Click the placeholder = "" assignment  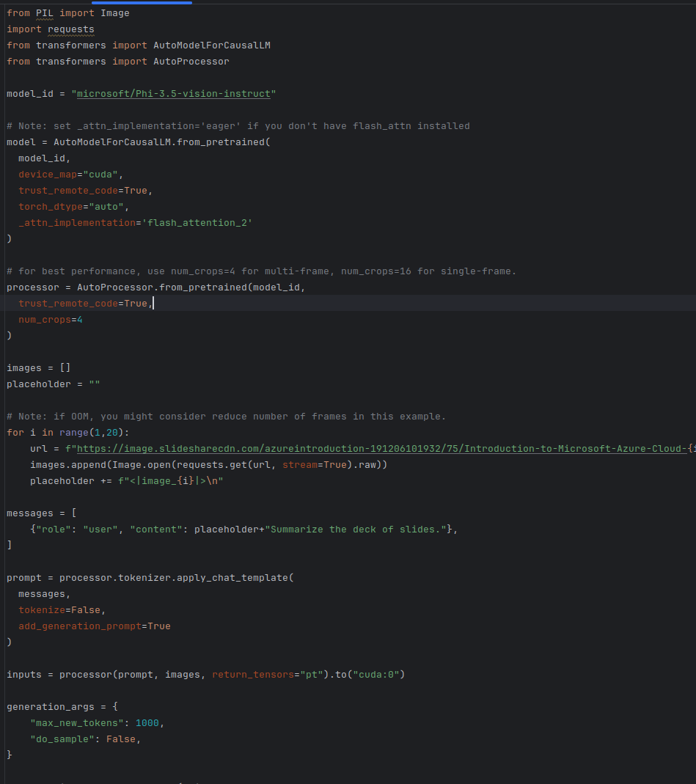coord(53,384)
